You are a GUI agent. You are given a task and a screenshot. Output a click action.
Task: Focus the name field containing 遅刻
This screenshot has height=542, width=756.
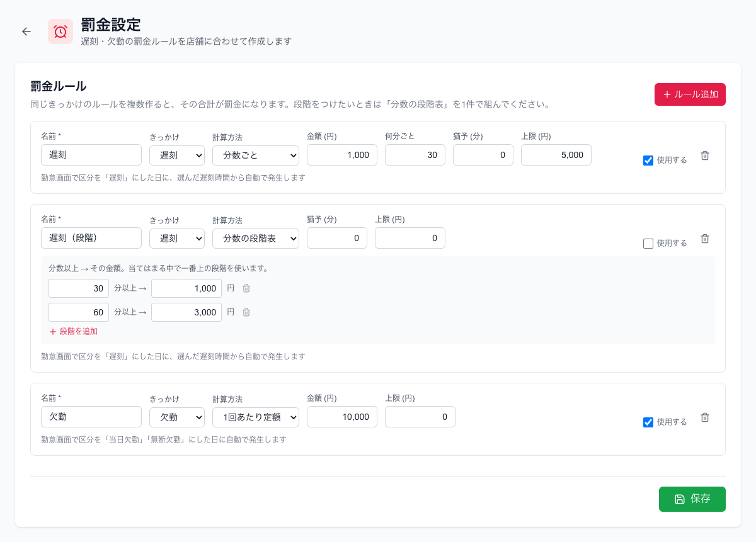pyautogui.click(x=91, y=155)
